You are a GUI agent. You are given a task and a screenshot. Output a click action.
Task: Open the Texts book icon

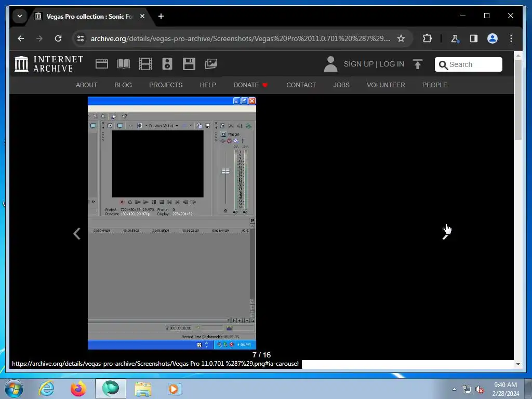click(x=124, y=64)
